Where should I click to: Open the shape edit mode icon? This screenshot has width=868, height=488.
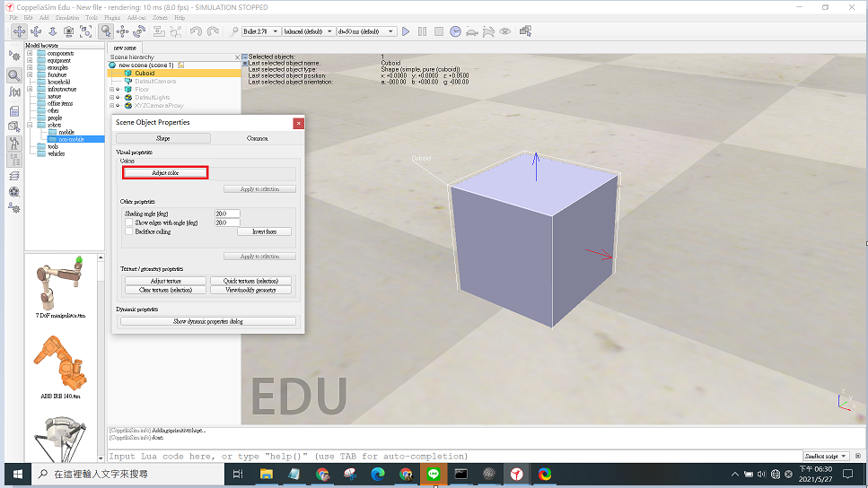(14, 126)
